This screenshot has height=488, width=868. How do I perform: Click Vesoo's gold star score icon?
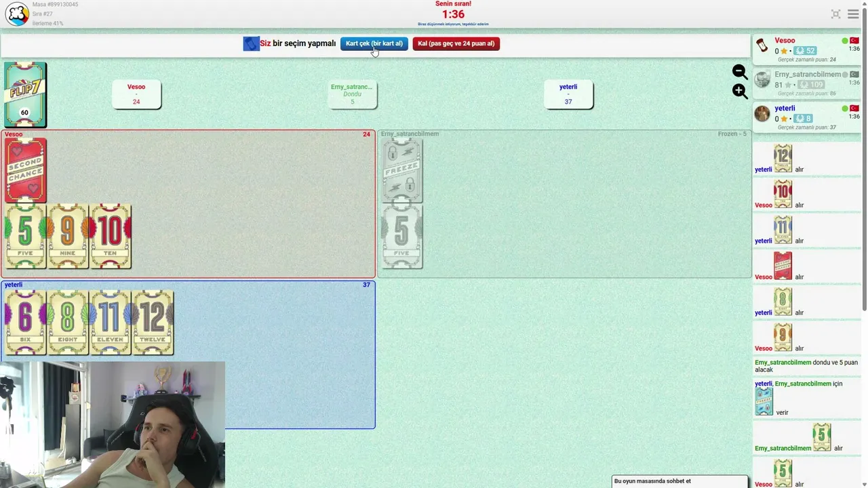(784, 51)
